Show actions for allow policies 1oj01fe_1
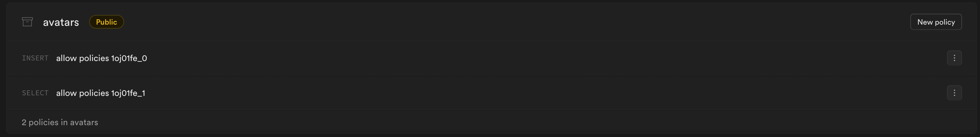980x137 pixels. pos(954,93)
